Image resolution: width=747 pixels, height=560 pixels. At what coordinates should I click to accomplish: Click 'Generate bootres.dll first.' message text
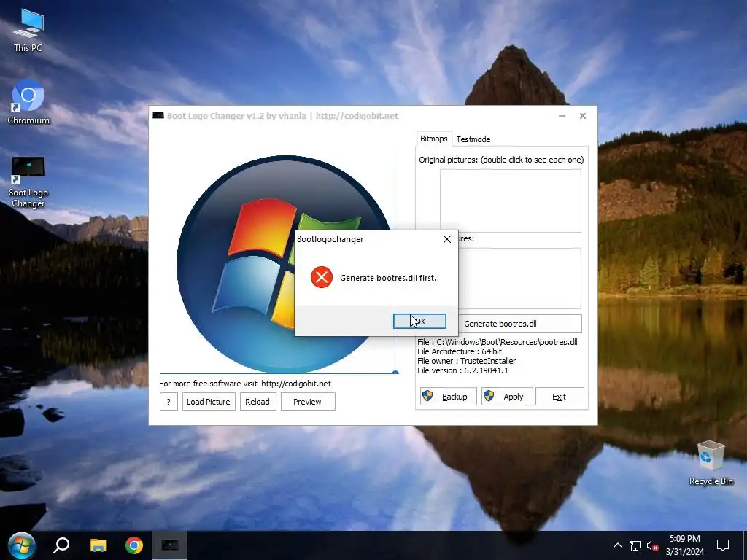[x=388, y=278]
